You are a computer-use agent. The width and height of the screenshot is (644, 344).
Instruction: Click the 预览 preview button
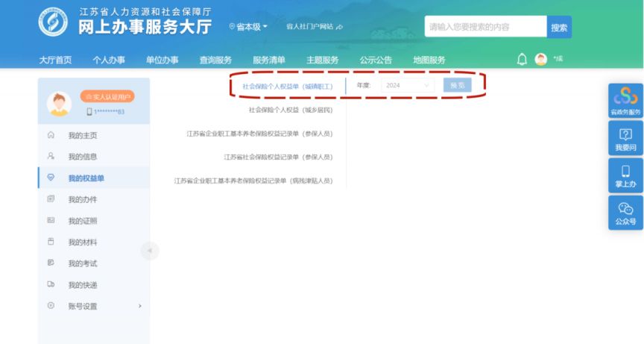point(457,86)
